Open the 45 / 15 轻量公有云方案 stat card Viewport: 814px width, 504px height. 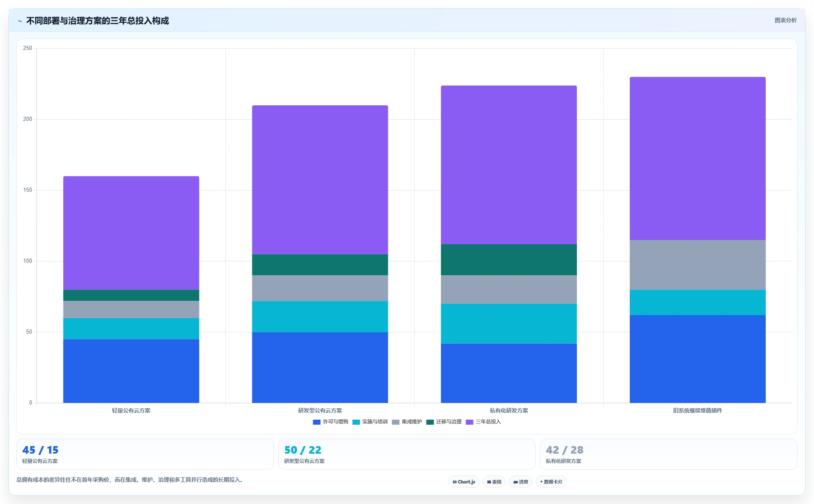tap(145, 454)
